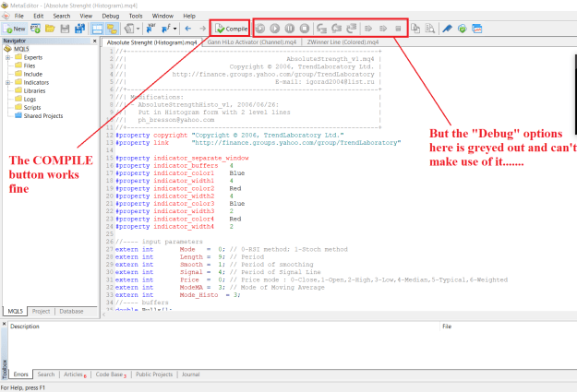
Task: Open the Journal tab in Toolbox
Action: [x=190, y=374]
